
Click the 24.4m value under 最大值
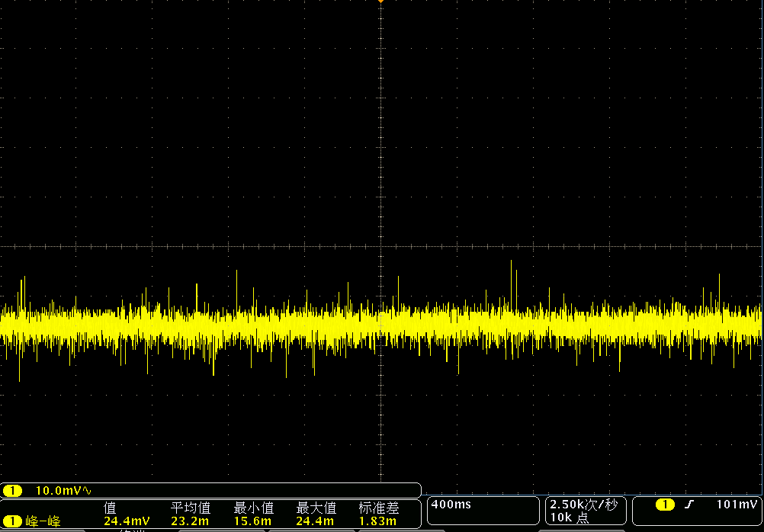coord(315,522)
